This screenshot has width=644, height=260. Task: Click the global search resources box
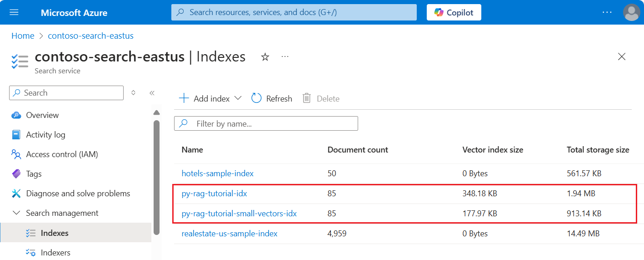(x=294, y=12)
